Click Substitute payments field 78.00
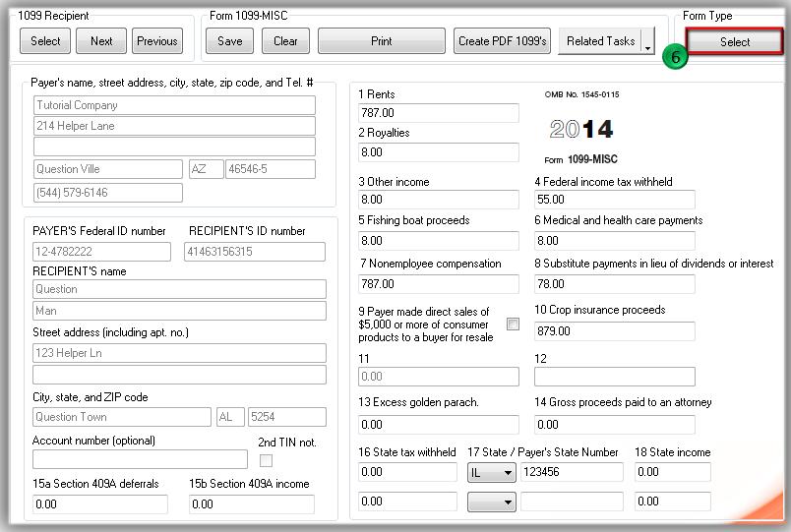Screen dimensions: 791x532 (615, 284)
